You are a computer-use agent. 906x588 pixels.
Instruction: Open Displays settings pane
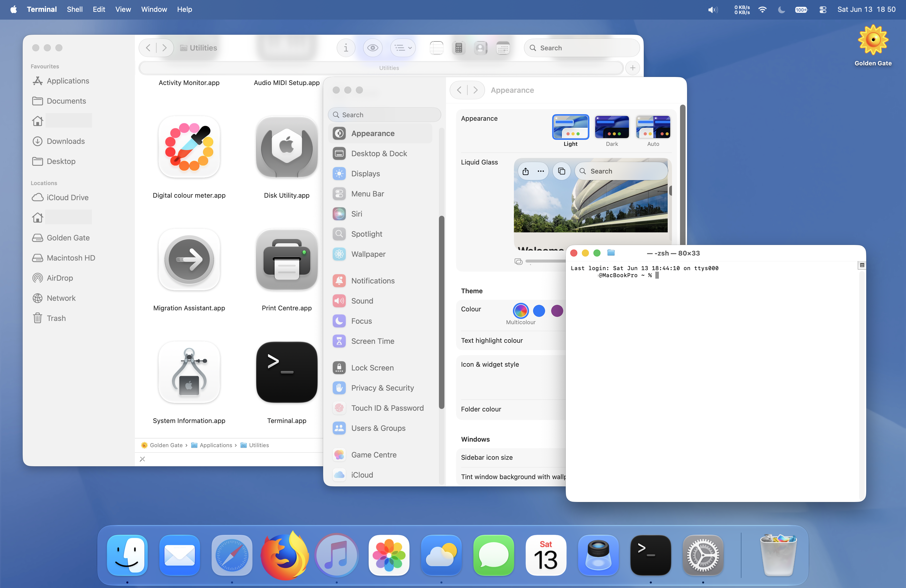pyautogui.click(x=380, y=174)
